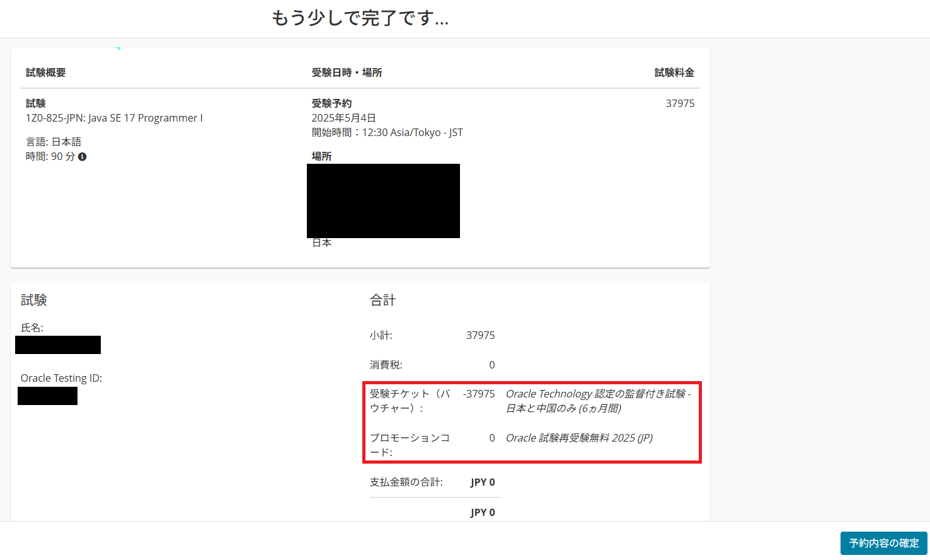Click the 試験料金 column header
Viewport: 930px width, 560px height.
[x=674, y=72]
